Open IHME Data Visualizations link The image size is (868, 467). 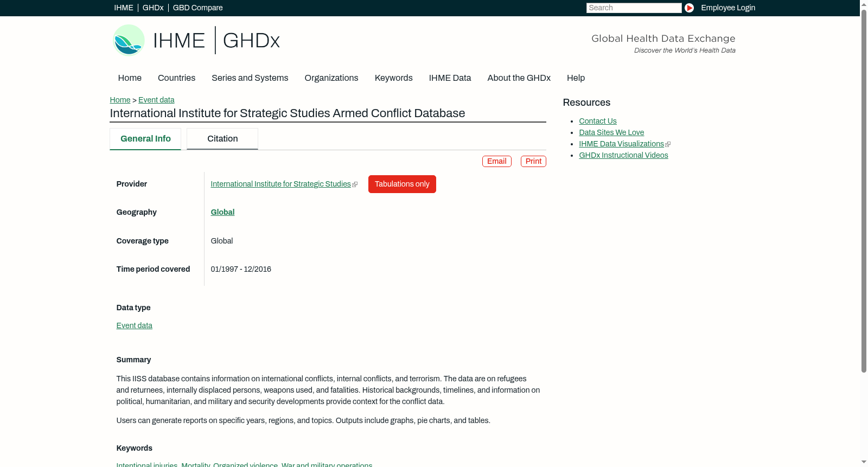tap(621, 144)
